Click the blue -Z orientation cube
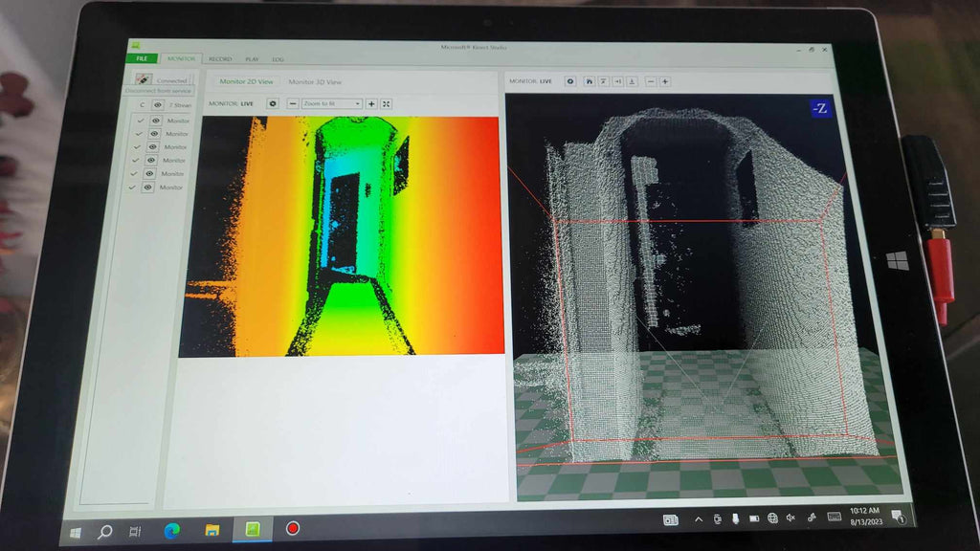This screenshot has height=551, width=980. (x=820, y=109)
